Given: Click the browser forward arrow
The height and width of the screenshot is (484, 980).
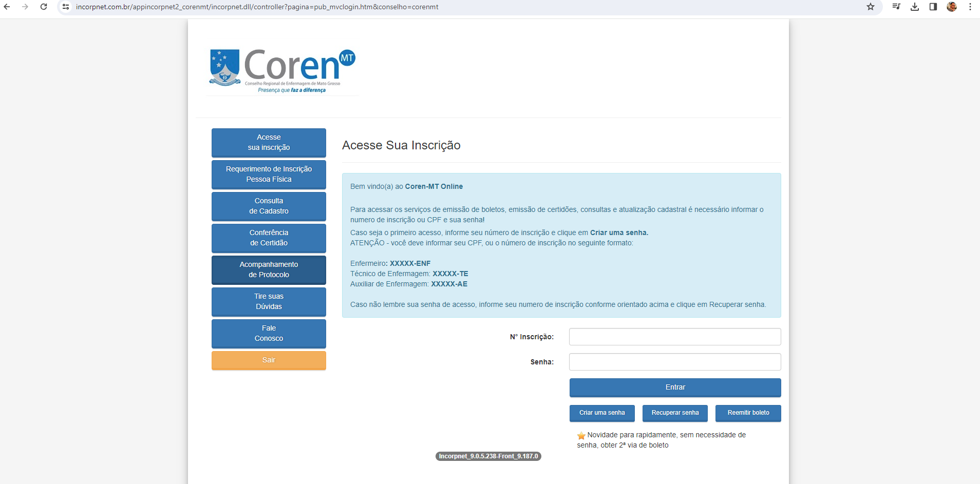Looking at the screenshot, I should click(x=25, y=7).
